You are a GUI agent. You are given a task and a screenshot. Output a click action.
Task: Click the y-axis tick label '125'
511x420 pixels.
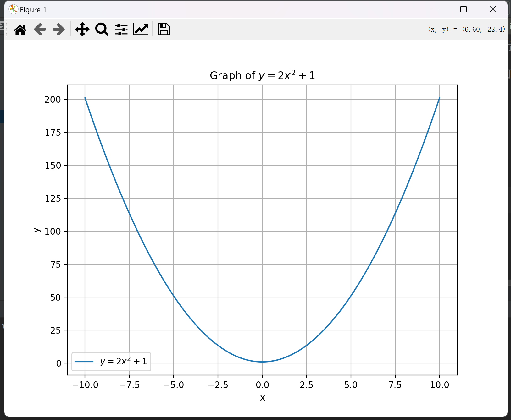click(53, 199)
